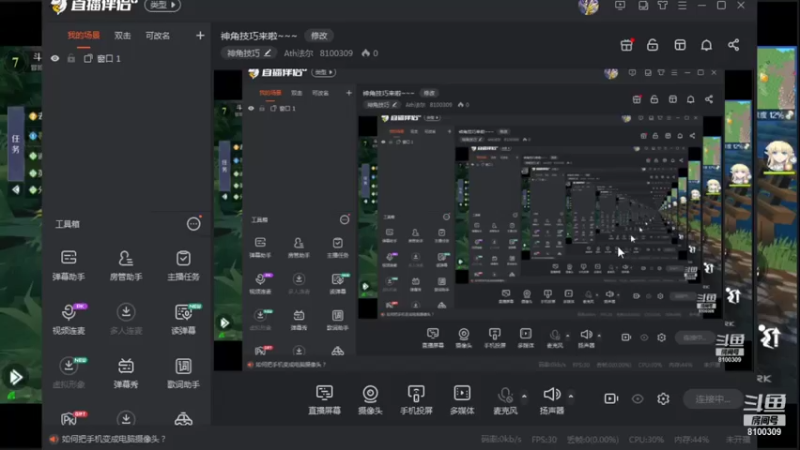Open notifications bell icon
This screenshot has width=800, height=450.
click(706, 45)
